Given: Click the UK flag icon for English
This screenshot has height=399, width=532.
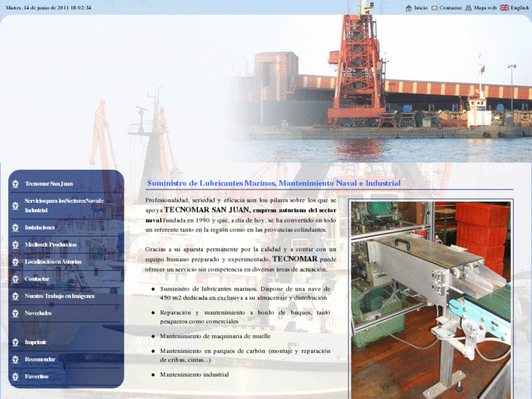Looking at the screenshot, I should click(x=504, y=7).
